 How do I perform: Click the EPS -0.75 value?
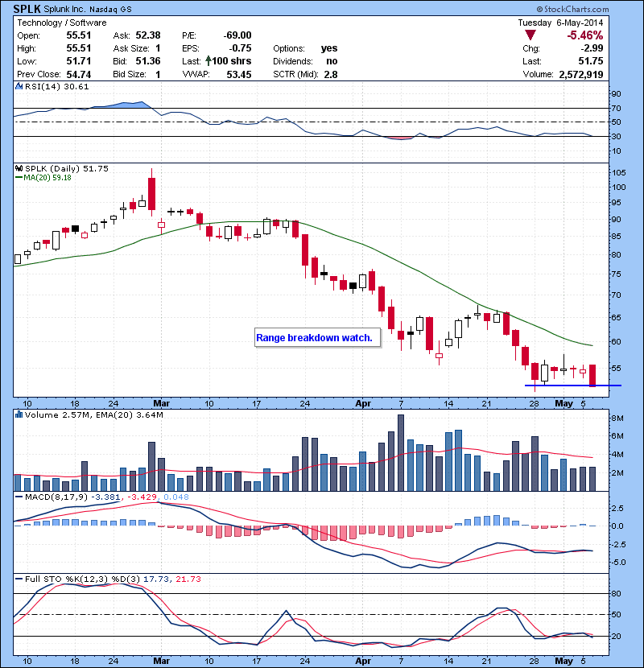tap(241, 48)
